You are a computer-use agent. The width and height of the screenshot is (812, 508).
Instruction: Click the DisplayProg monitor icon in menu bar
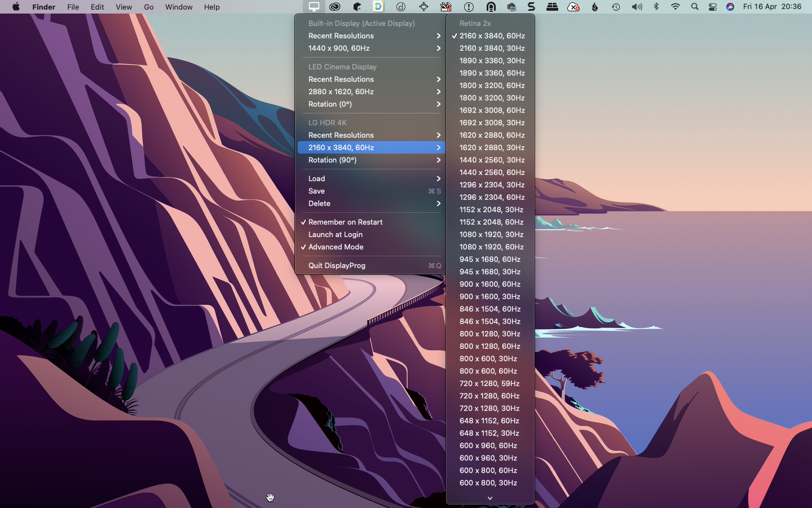tap(314, 7)
